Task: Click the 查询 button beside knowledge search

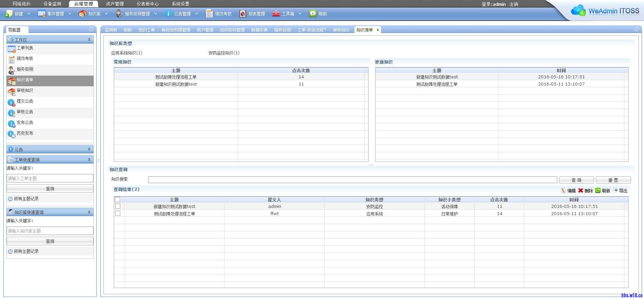Action: (576, 180)
